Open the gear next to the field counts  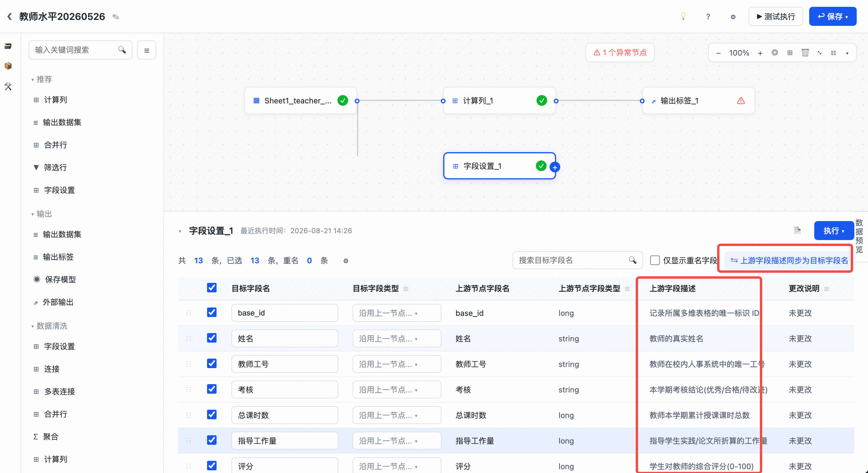click(x=346, y=261)
